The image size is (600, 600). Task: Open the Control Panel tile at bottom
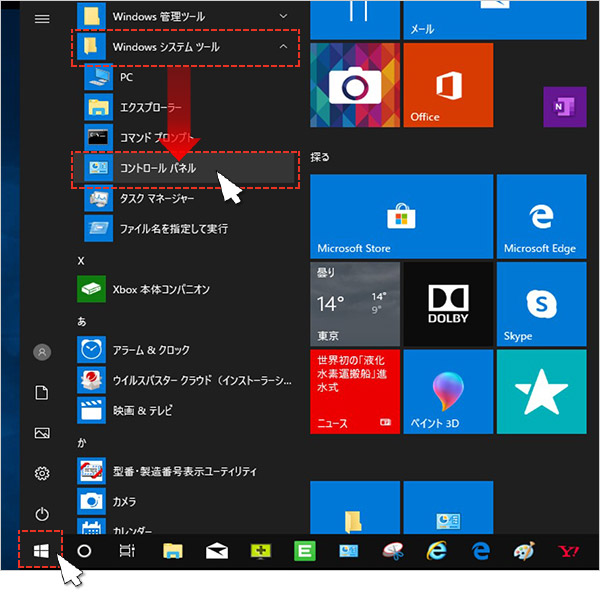448,507
